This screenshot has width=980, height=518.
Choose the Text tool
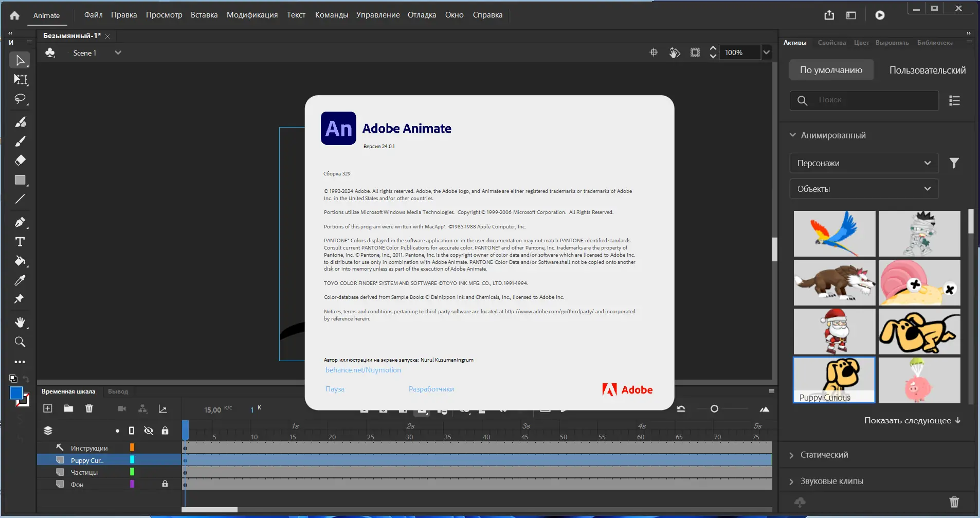20,242
